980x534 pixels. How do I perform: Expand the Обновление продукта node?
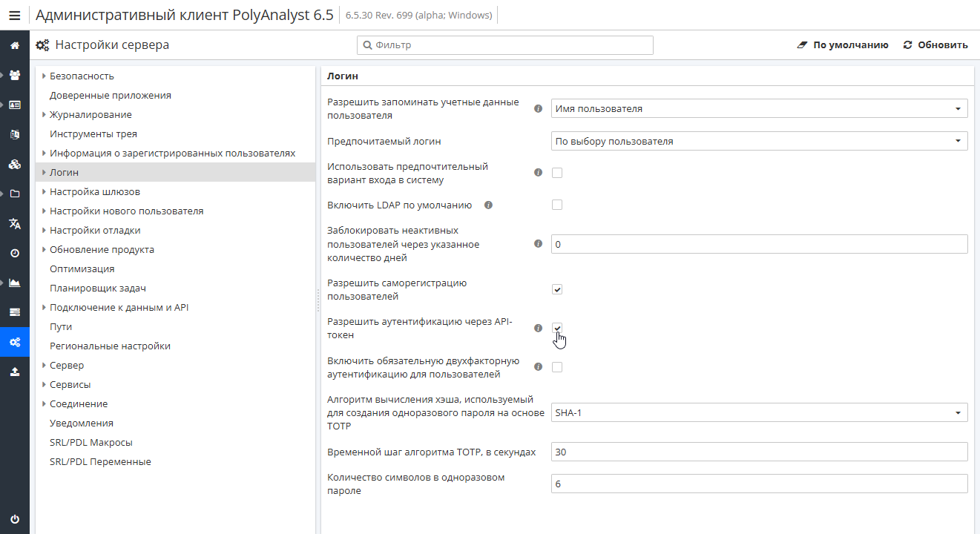(x=44, y=249)
